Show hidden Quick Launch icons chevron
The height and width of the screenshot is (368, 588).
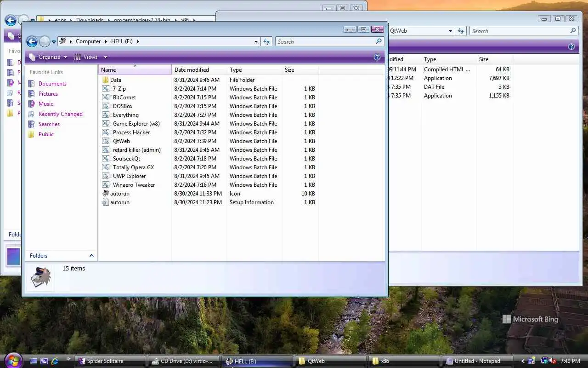(68, 358)
